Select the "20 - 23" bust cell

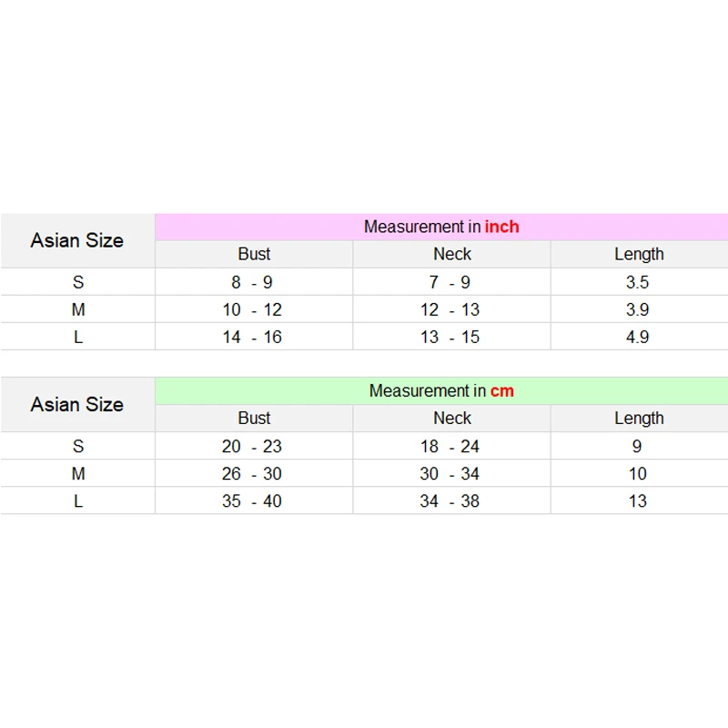tap(252, 446)
